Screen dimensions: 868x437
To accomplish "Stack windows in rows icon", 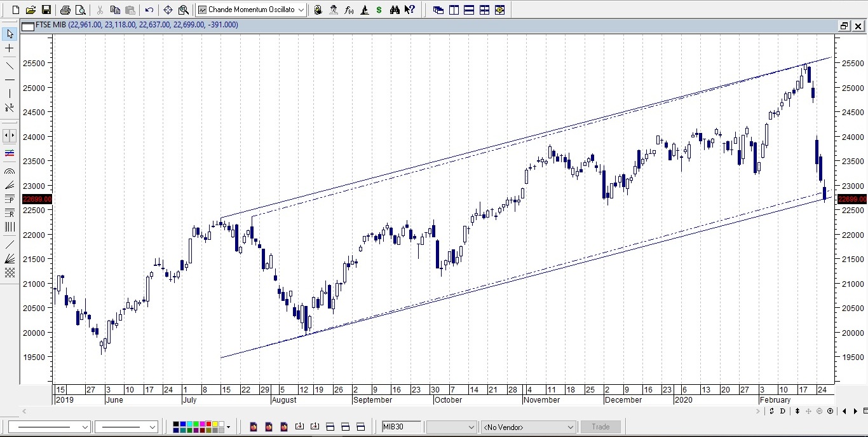I will [469, 10].
